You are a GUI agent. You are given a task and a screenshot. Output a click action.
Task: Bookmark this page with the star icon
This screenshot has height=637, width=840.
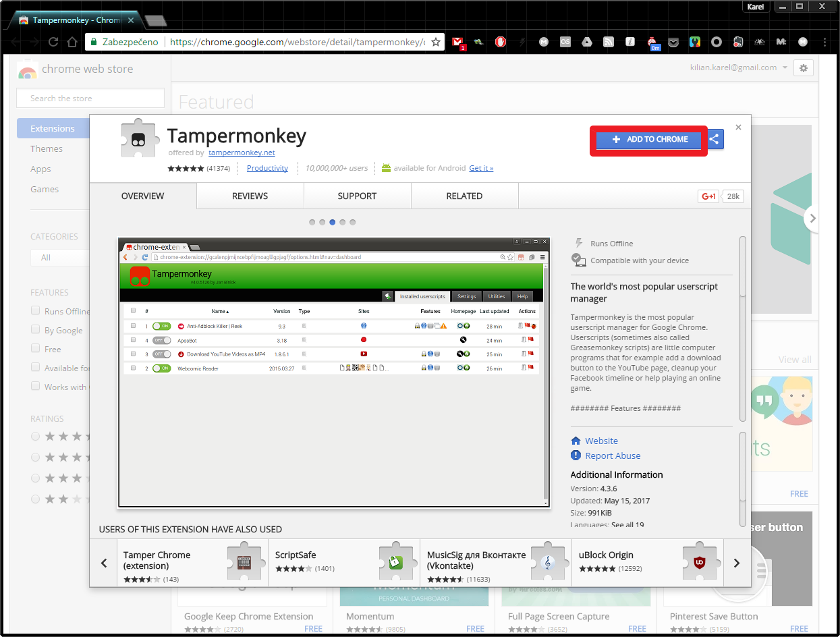tap(436, 42)
